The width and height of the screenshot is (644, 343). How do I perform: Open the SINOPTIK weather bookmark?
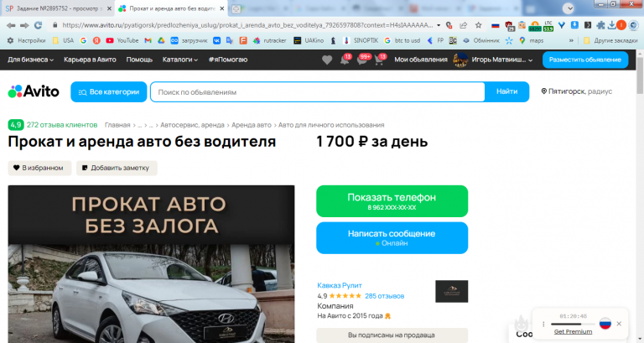click(x=361, y=40)
